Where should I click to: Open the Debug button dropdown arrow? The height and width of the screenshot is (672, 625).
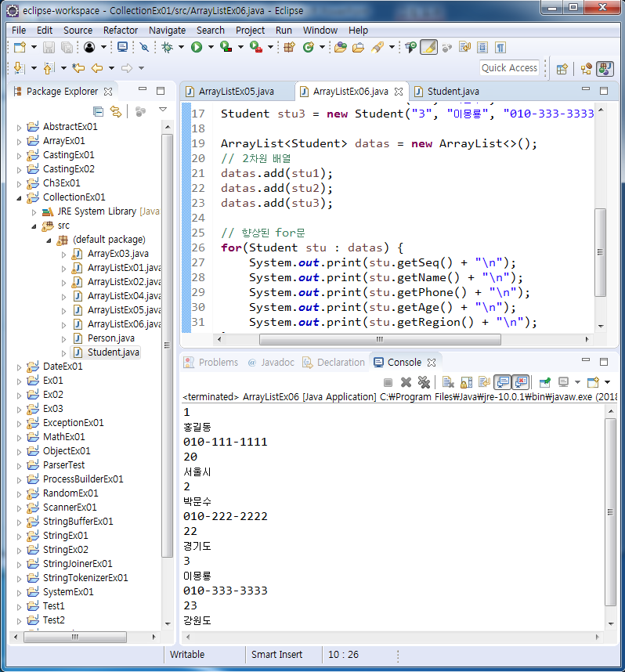click(182, 47)
